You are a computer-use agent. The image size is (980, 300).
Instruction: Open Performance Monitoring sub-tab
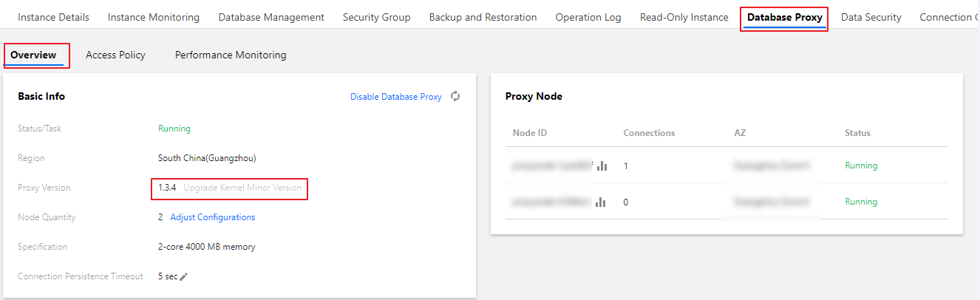[231, 55]
